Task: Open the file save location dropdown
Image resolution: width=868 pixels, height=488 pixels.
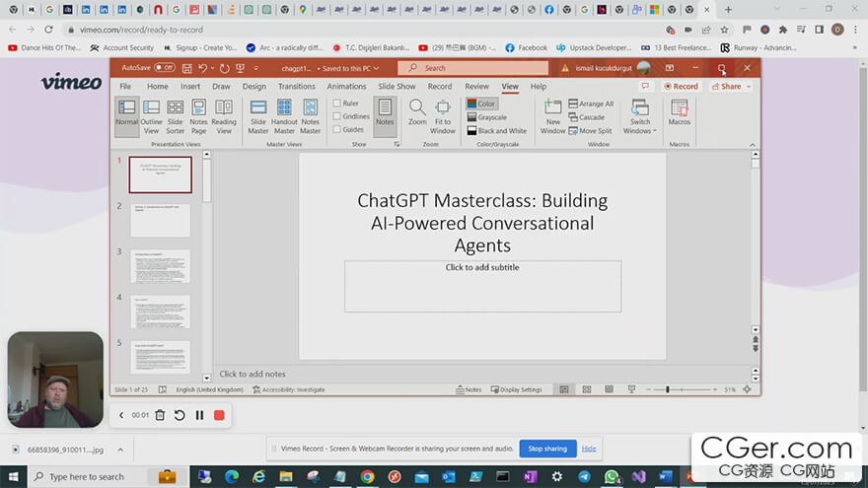Action: point(377,68)
